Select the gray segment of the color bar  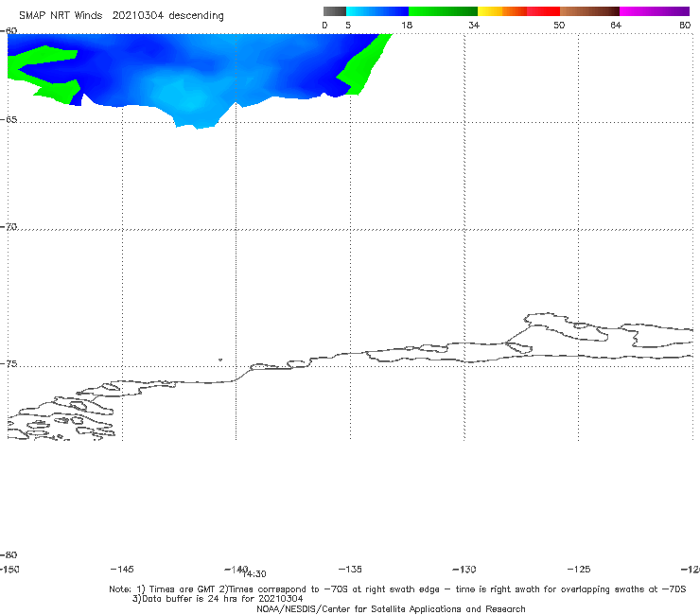click(335, 11)
